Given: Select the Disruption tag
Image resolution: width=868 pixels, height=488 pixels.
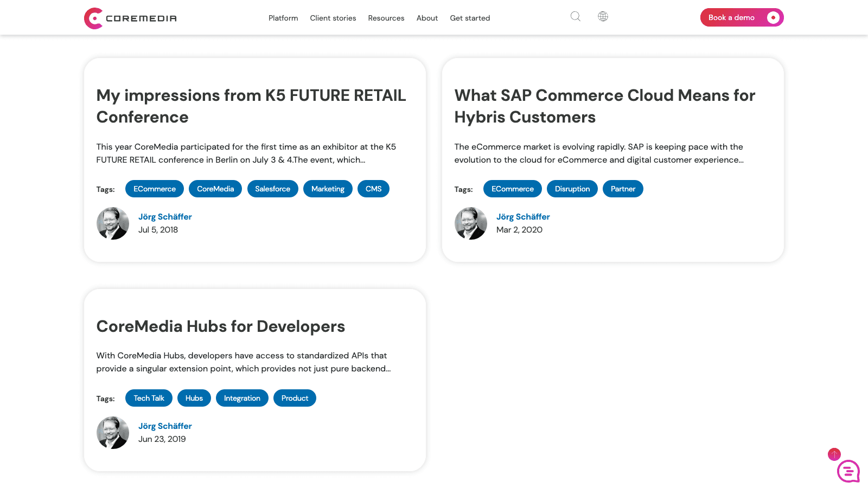Looking at the screenshot, I should (572, 189).
